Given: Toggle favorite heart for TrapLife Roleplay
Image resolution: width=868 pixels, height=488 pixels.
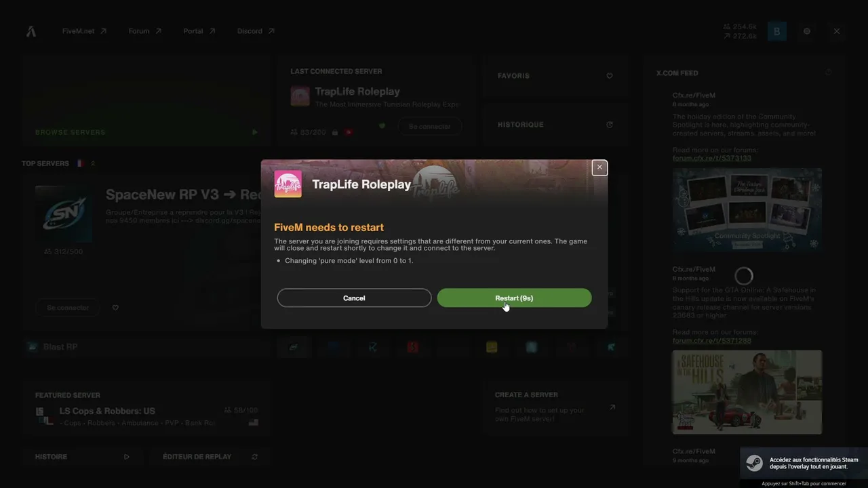Looking at the screenshot, I should (x=382, y=126).
